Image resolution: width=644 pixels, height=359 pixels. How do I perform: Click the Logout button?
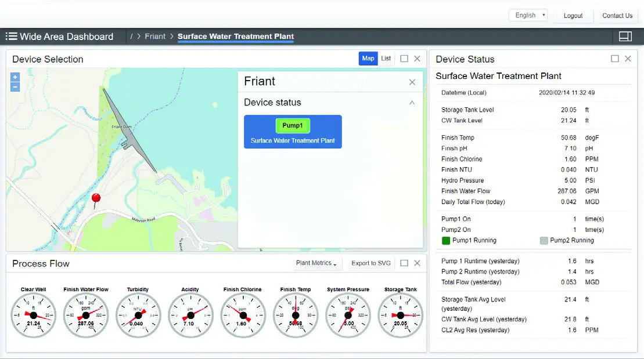pos(573,16)
